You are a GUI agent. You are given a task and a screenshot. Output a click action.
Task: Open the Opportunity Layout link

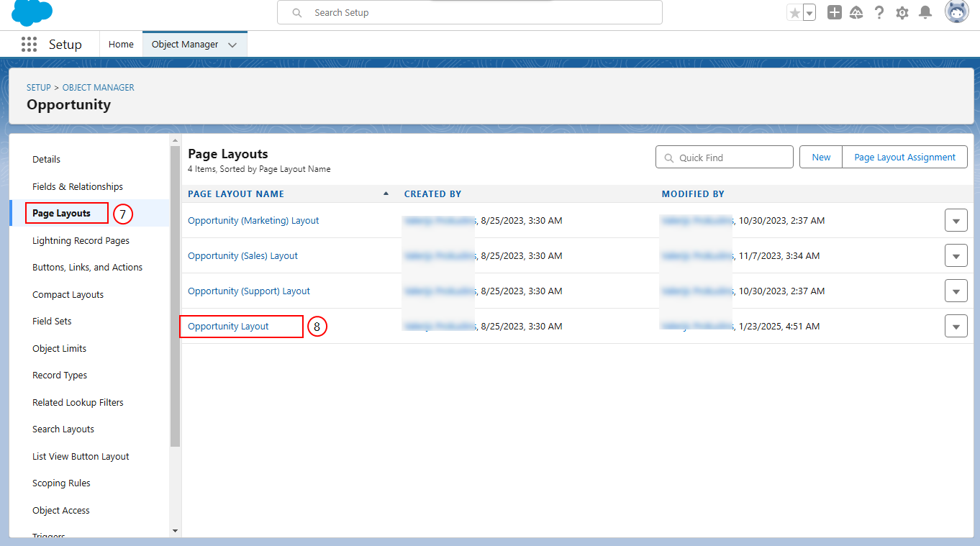pos(228,327)
